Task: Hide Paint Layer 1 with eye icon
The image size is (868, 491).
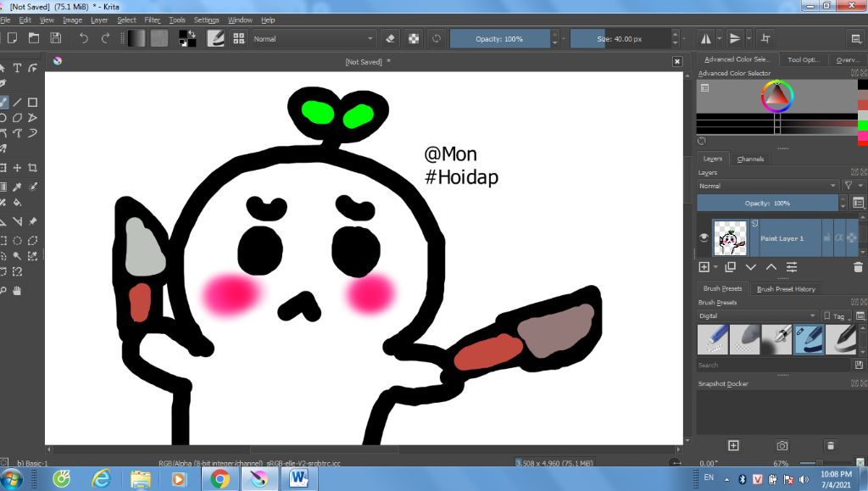Action: (x=704, y=237)
